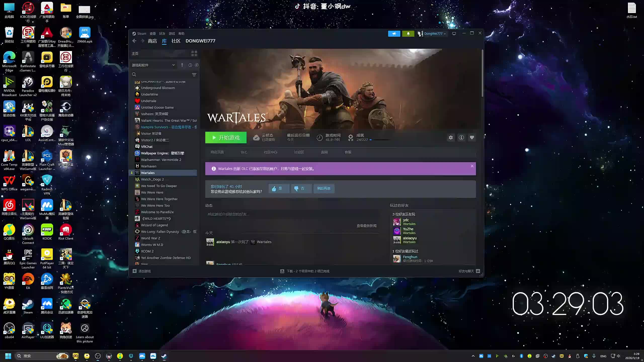
Task: Click the Big Picture mode monitor icon
Action: [454, 33]
